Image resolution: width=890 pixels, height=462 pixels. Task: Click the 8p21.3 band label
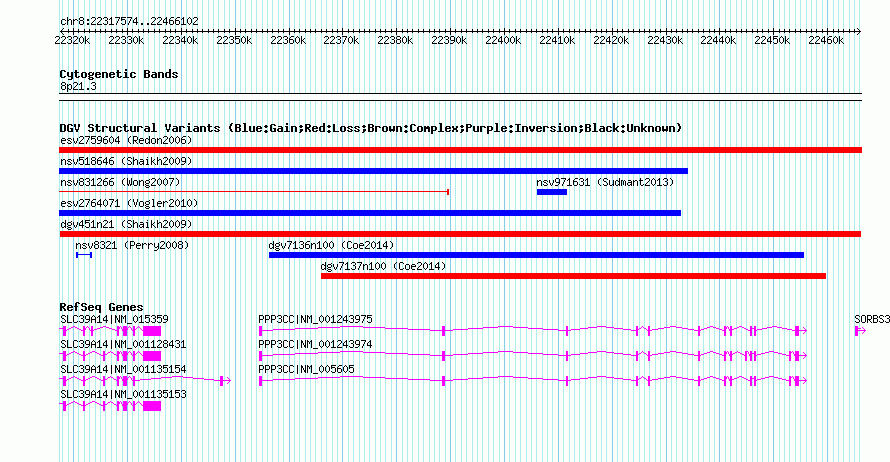point(78,86)
